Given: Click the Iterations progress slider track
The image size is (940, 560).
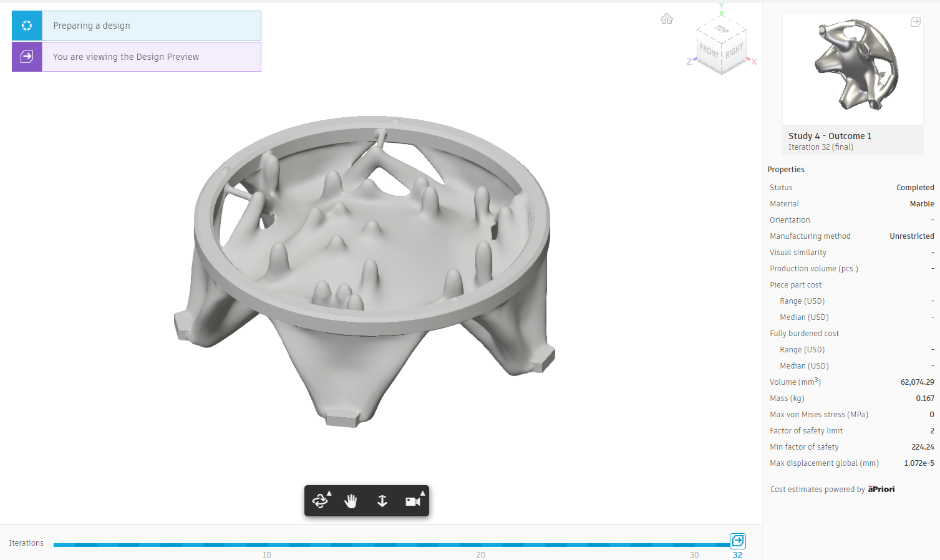Looking at the screenshot, I should click(392, 545).
